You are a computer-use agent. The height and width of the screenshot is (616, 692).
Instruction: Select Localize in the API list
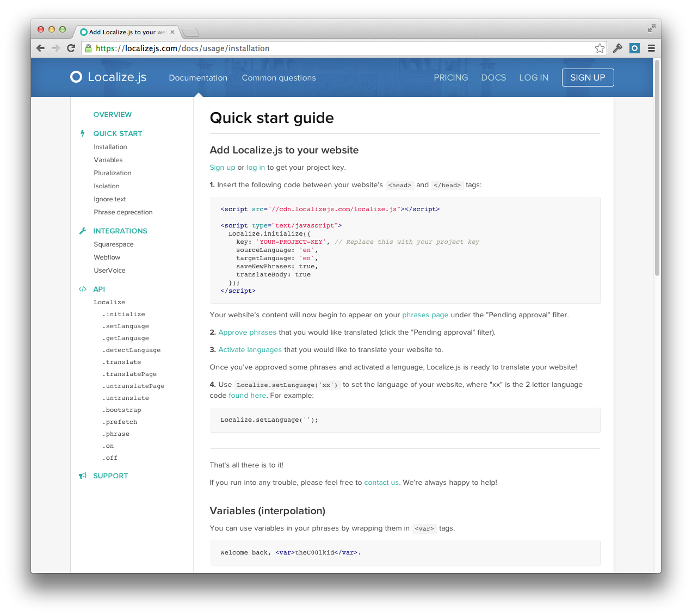click(x=109, y=302)
